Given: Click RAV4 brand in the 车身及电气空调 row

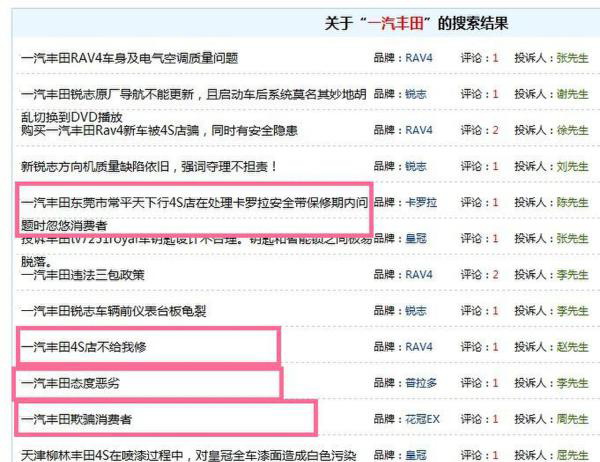Looking at the screenshot, I should coord(419,58).
